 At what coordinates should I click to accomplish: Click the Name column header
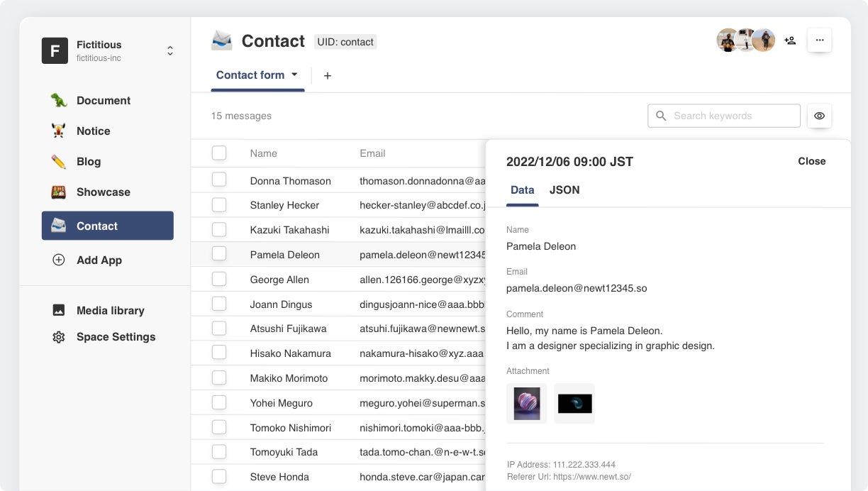click(264, 153)
